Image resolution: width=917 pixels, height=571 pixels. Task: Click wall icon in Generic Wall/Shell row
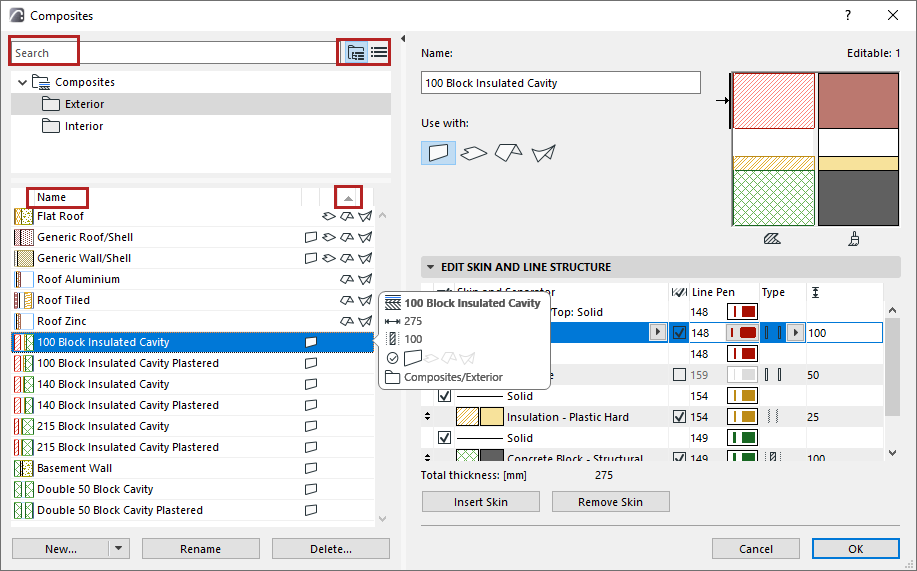(311, 258)
